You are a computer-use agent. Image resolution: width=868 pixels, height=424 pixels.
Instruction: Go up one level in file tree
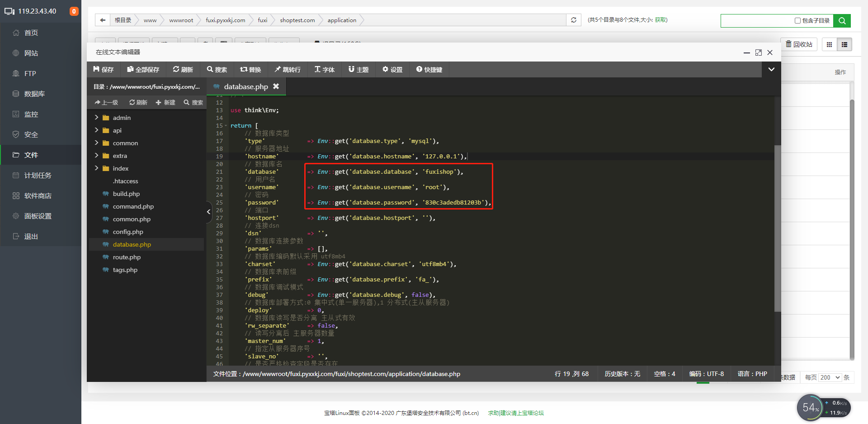(106, 103)
